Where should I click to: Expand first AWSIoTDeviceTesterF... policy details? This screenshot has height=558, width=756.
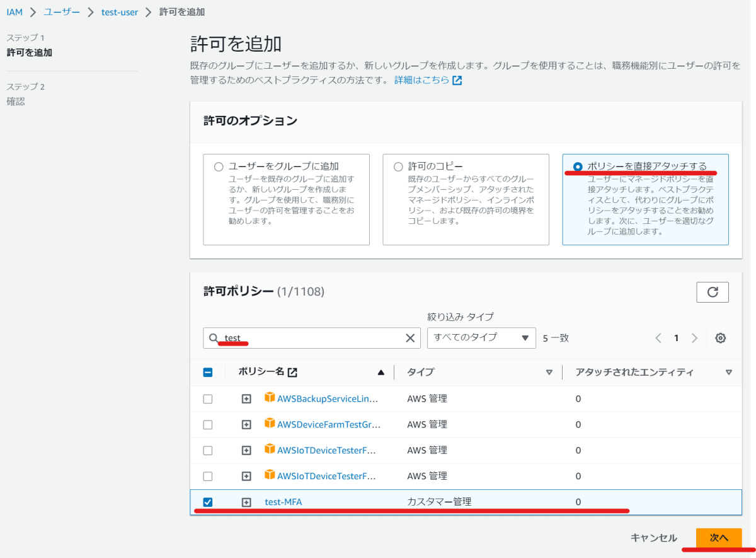click(x=246, y=451)
